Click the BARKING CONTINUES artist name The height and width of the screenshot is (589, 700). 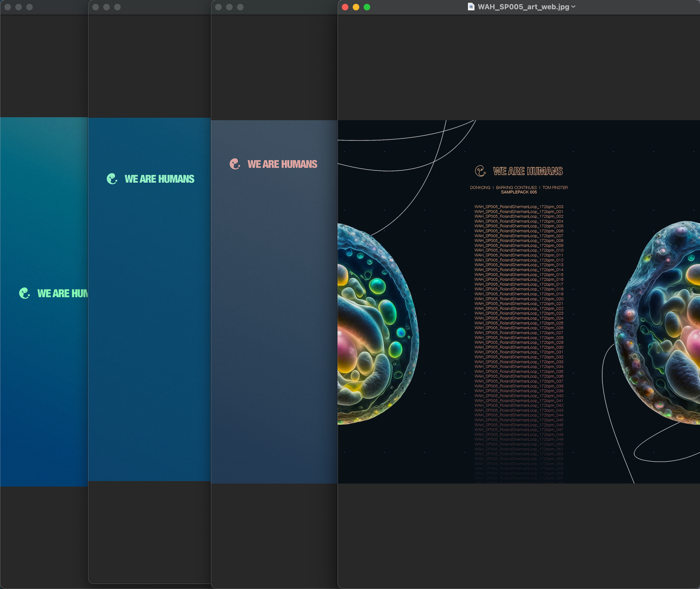pos(516,188)
